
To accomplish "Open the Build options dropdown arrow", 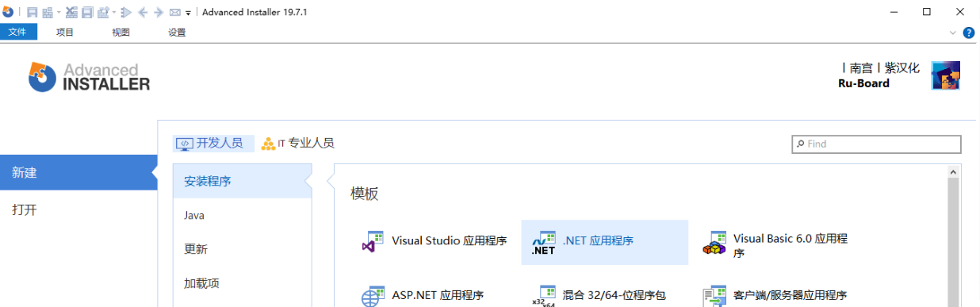I will coord(59,12).
